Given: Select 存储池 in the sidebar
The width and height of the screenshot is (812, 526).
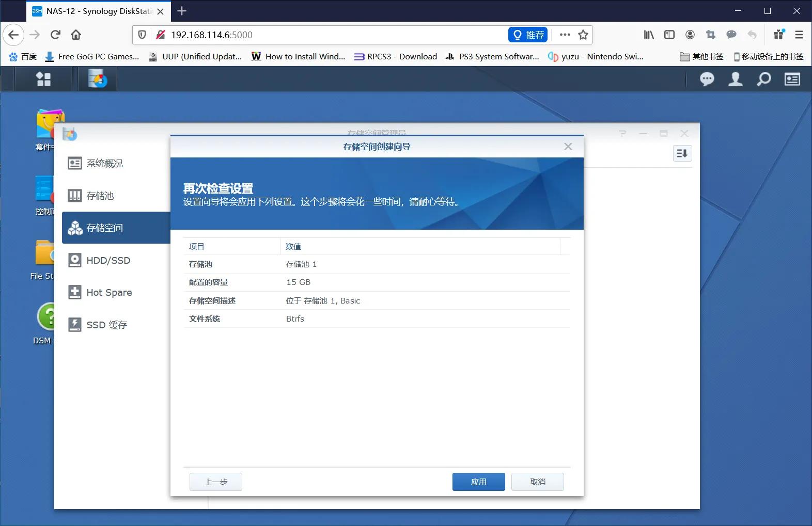Looking at the screenshot, I should coord(116,196).
